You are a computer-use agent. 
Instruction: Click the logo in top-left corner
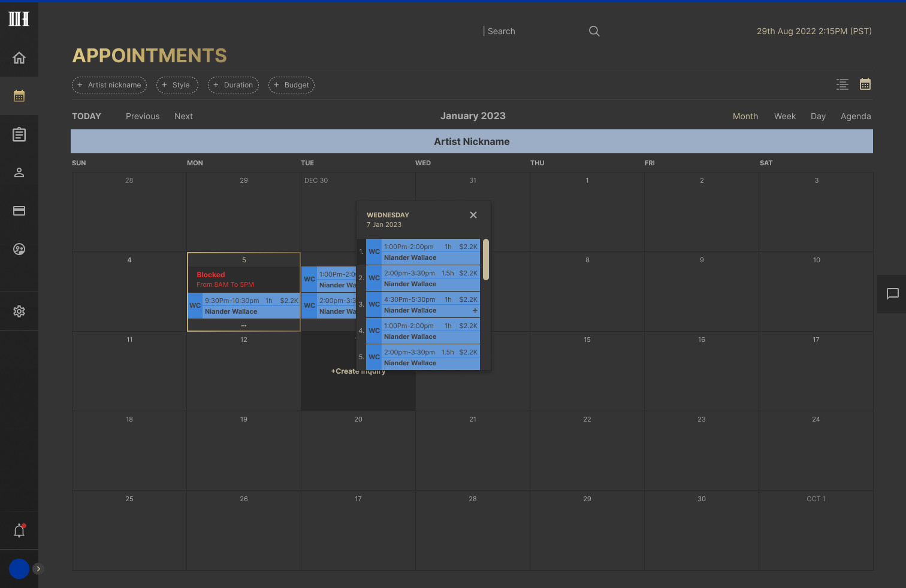19,19
